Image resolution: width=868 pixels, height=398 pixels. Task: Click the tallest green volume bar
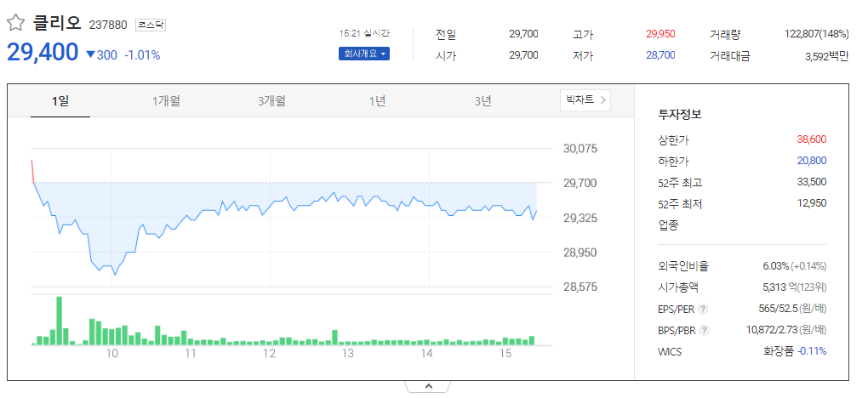(x=60, y=321)
